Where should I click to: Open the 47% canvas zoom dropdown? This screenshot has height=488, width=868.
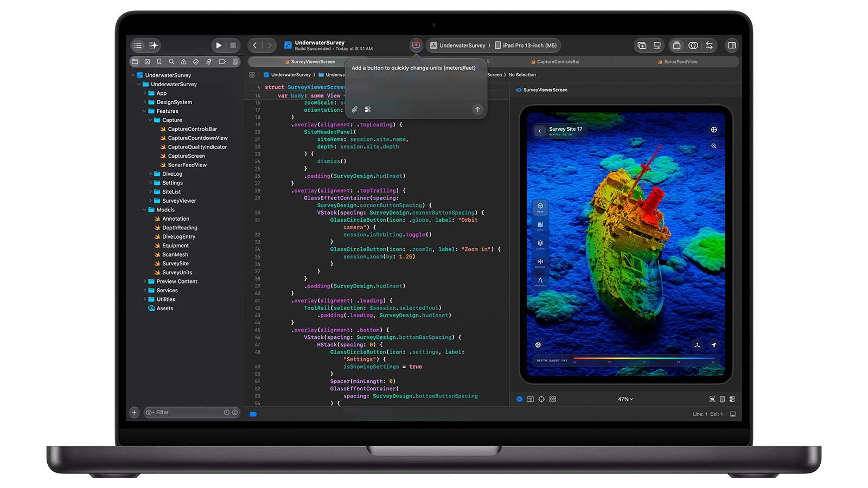(x=626, y=399)
